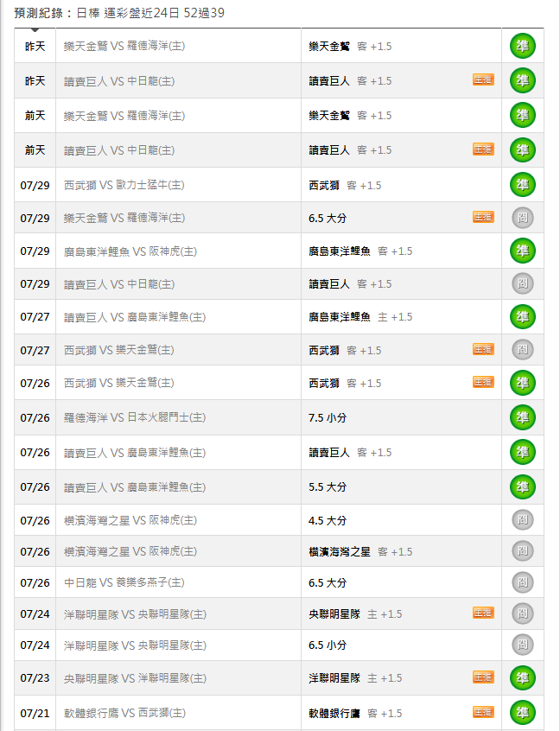The height and width of the screenshot is (731, 560).
Task: Click the 昨天 date cell of the 樂天金鷲 row
Action: (35, 46)
